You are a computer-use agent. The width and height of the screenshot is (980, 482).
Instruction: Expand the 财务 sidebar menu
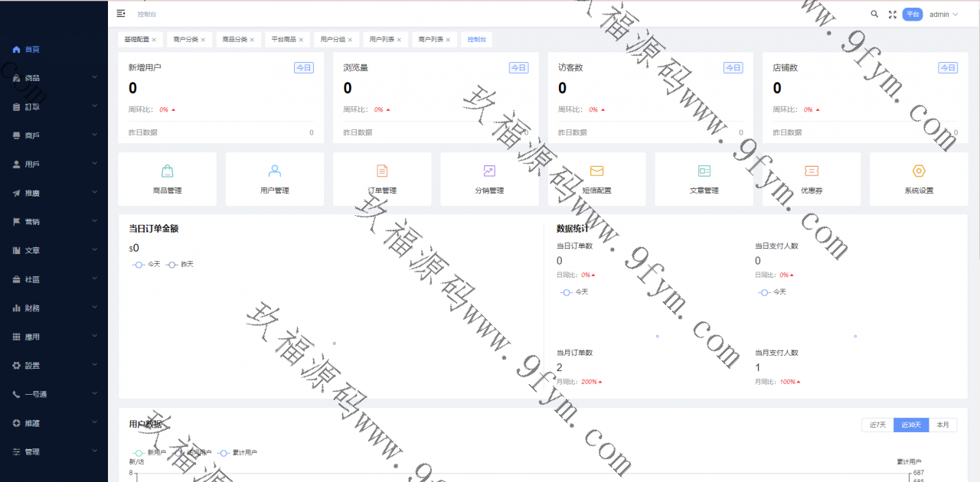click(x=54, y=308)
